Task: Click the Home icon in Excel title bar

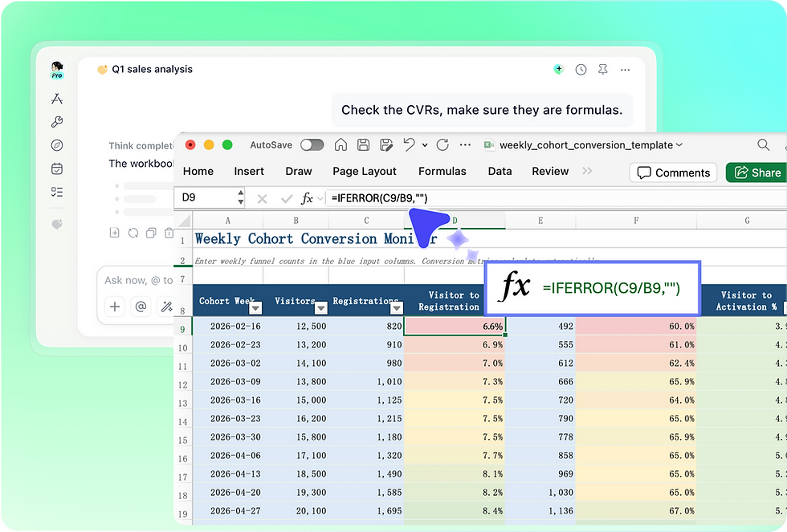Action: point(340,145)
